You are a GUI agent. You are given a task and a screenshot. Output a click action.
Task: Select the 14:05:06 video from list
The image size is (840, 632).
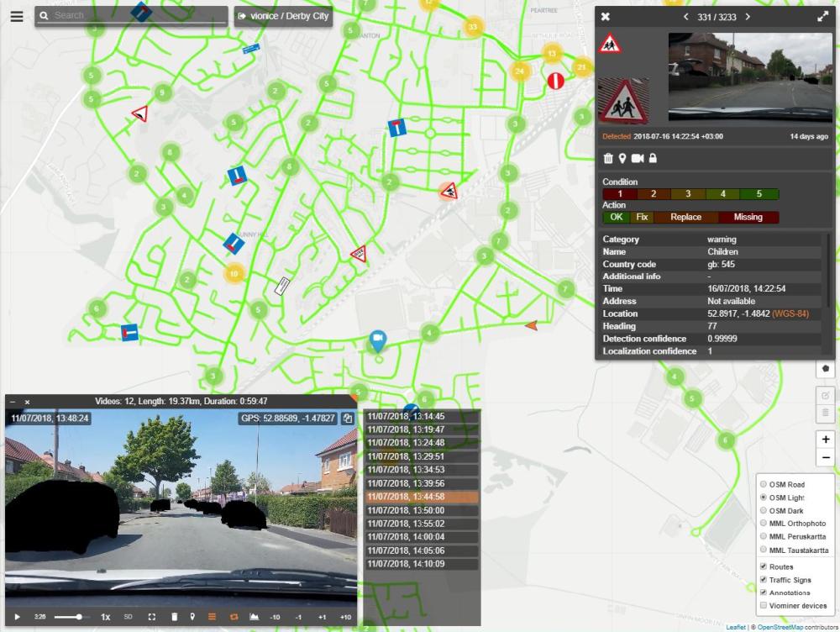pos(421,550)
